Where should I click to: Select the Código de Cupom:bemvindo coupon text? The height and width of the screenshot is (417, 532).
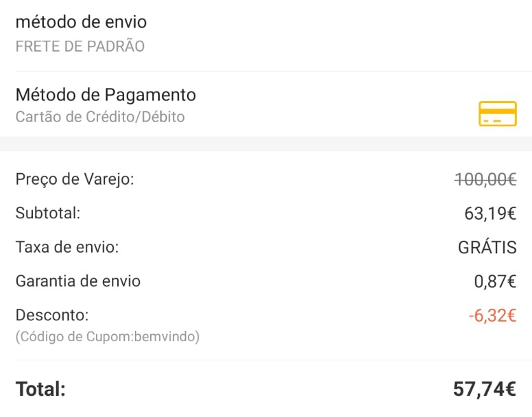tap(107, 337)
